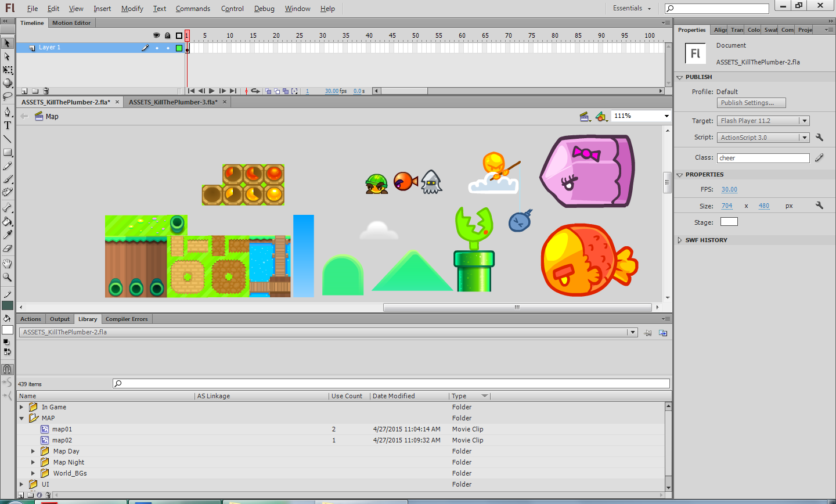Image resolution: width=836 pixels, height=504 pixels.
Task: Expand the Map Day folder
Action: coord(33,451)
